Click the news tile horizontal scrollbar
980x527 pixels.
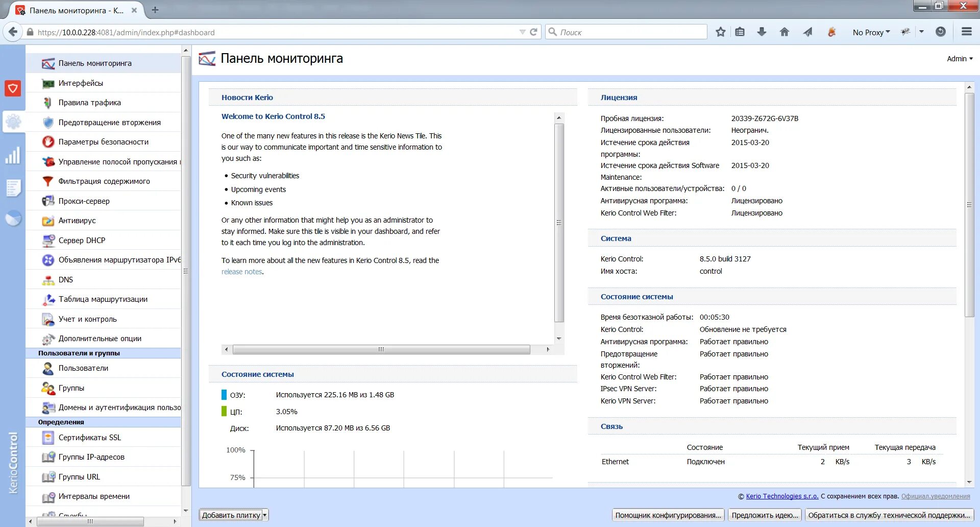381,350
